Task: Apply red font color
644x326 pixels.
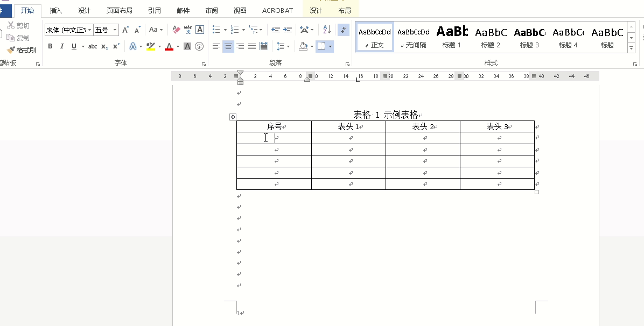Action: tap(169, 46)
